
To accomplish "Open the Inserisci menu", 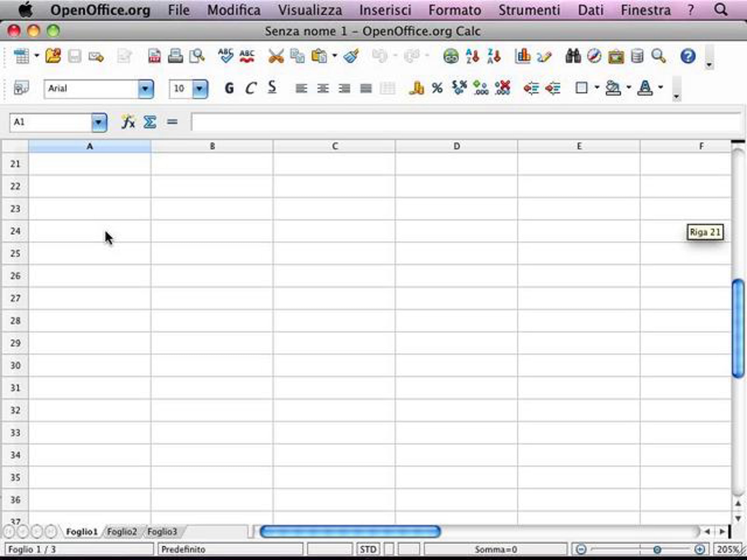I will 385,10.
